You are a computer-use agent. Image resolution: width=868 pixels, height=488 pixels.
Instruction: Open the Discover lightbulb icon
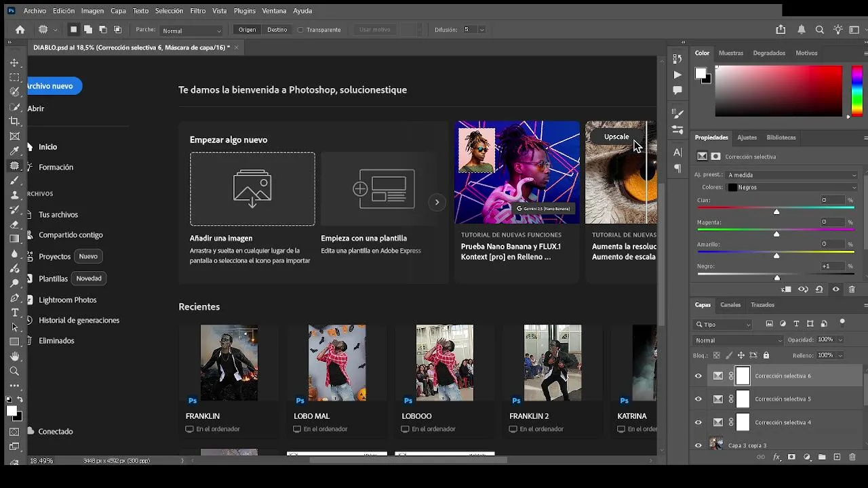tap(838, 30)
